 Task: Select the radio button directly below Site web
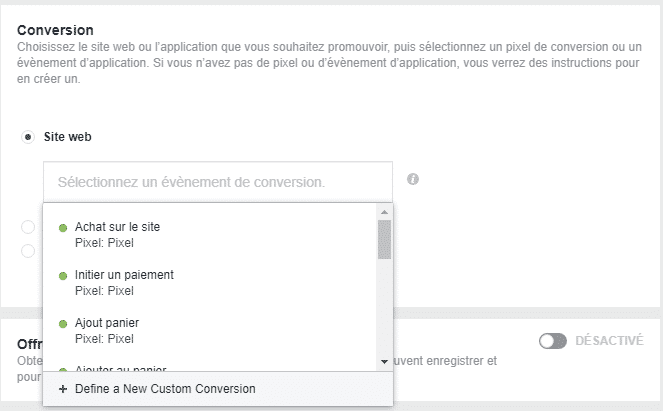pos(28,227)
